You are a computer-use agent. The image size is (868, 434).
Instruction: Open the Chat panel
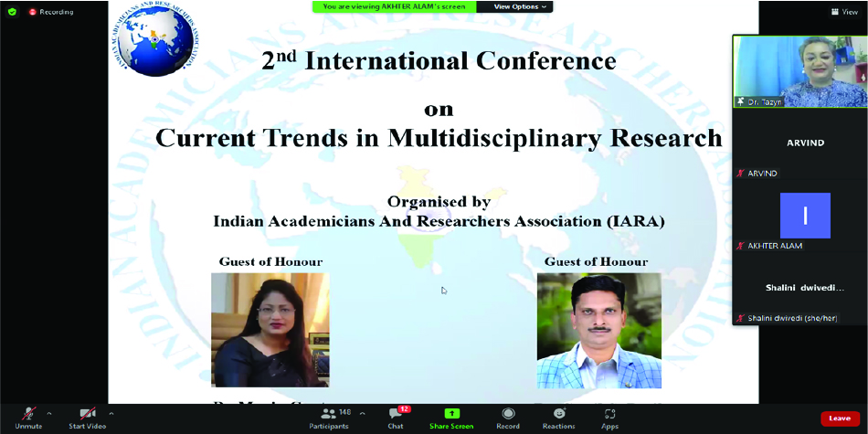tap(396, 418)
